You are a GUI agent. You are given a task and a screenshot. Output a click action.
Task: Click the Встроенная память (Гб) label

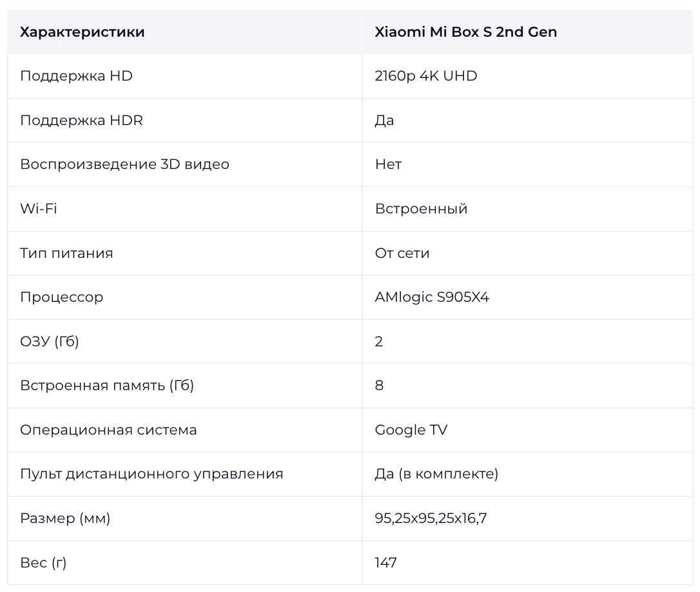click(x=107, y=386)
